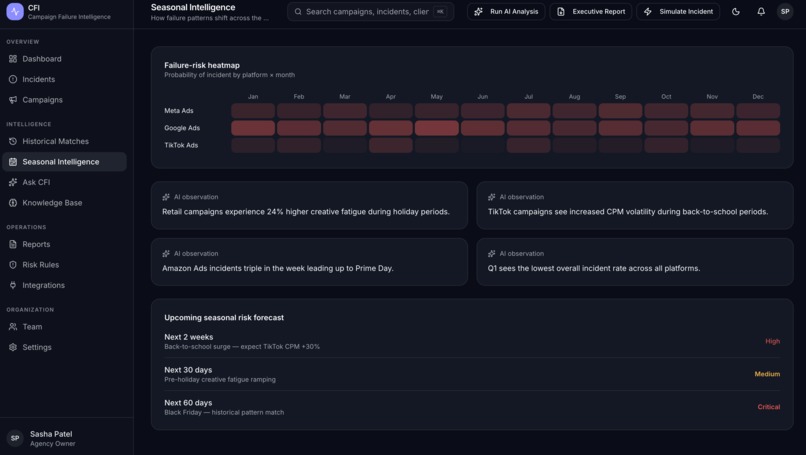Image resolution: width=806 pixels, height=455 pixels.
Task: Click the Risk Rules shield icon
Action: point(13,265)
